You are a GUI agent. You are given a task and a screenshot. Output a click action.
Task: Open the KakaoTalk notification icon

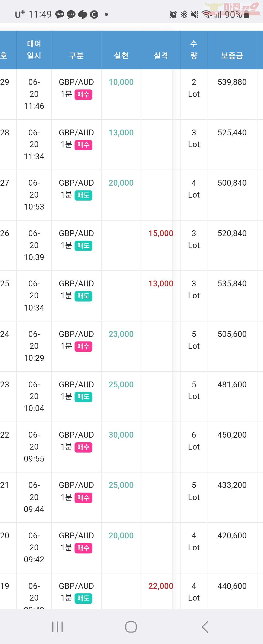pyautogui.click(x=60, y=14)
